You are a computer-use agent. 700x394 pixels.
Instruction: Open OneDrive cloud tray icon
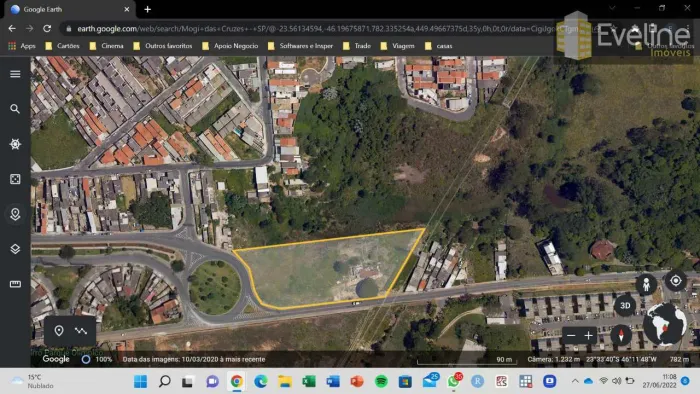point(588,381)
